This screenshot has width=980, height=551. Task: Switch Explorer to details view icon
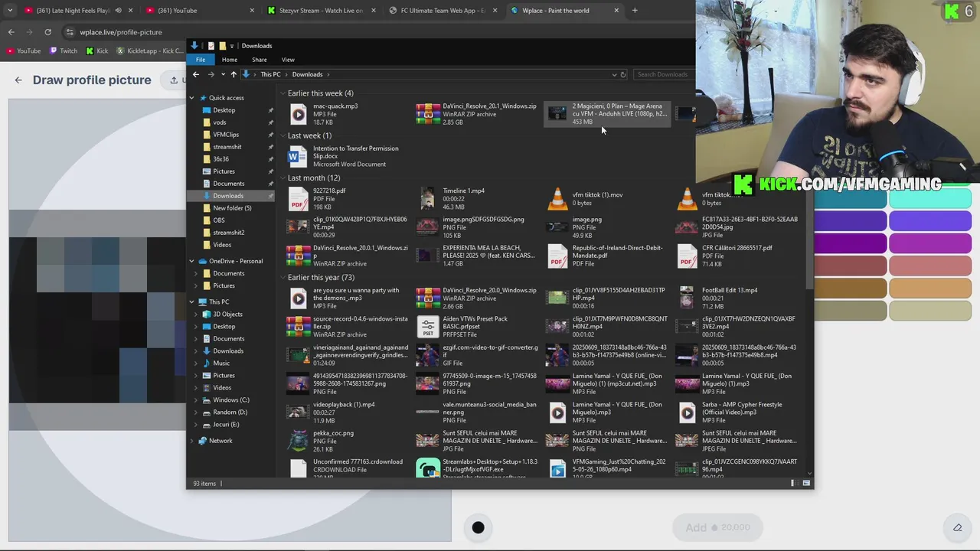[795, 483]
